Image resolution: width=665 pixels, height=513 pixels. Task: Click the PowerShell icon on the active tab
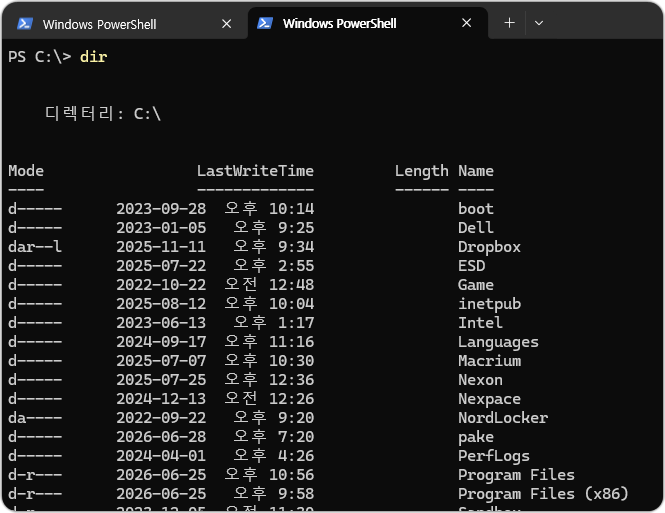(x=265, y=23)
